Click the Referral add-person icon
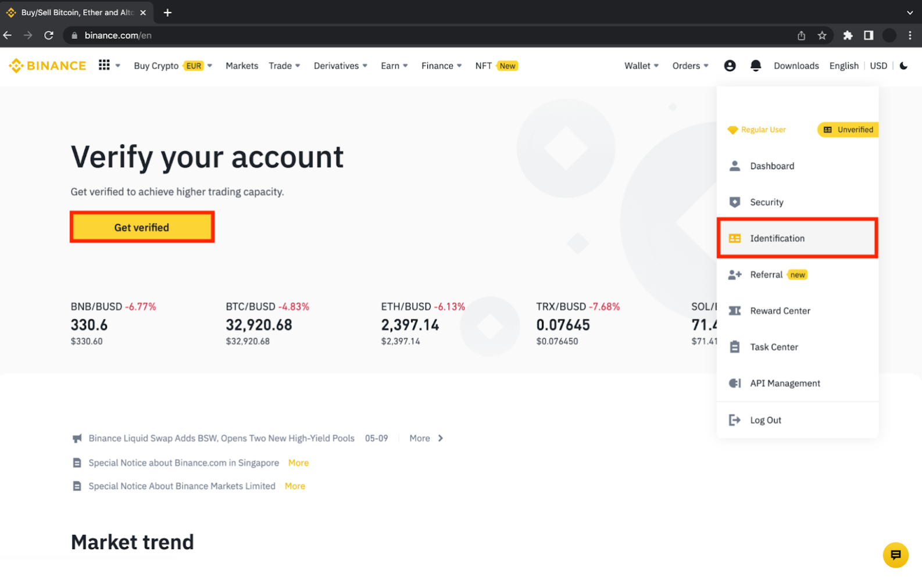Viewport: 922px width, 588px height. (735, 275)
